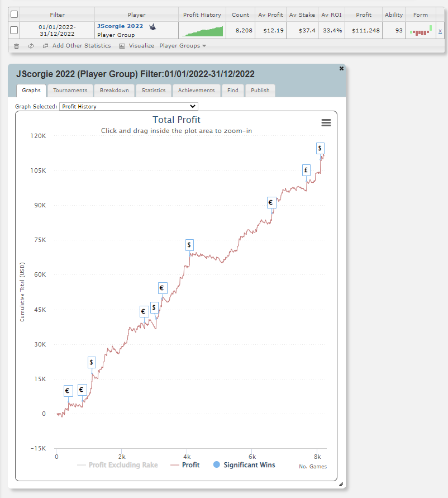Image resolution: width=448 pixels, height=498 pixels.
Task: Click the badge icon beside JScorgie 2022
Action: click(x=151, y=25)
